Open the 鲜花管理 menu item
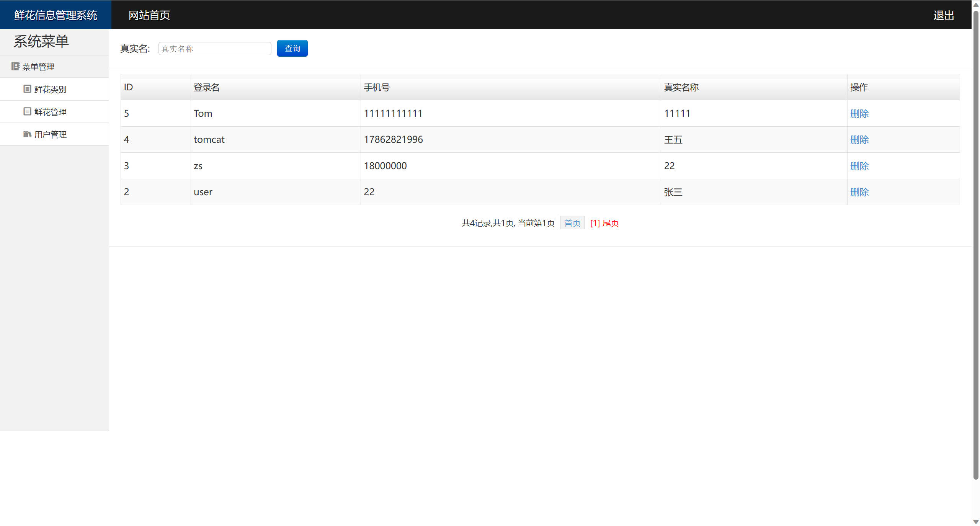Viewport: 980px width, 526px height. 50,112
